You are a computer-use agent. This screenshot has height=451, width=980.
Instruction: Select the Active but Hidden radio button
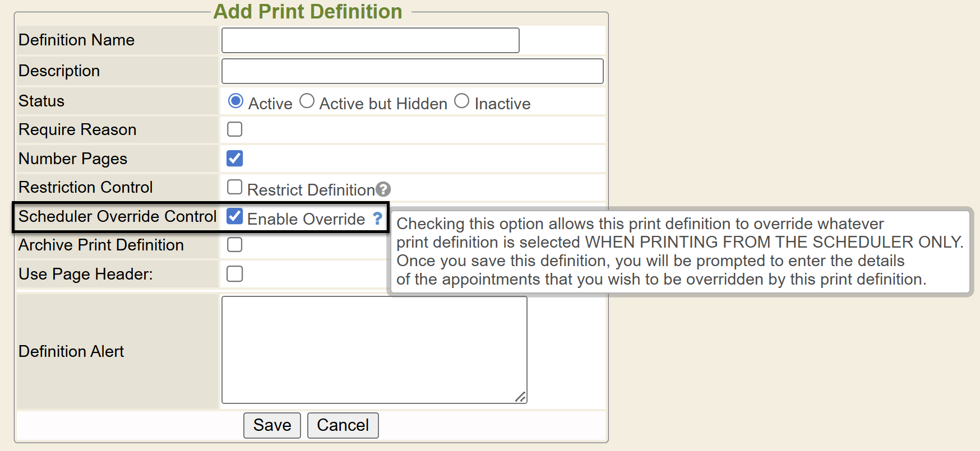point(307,101)
